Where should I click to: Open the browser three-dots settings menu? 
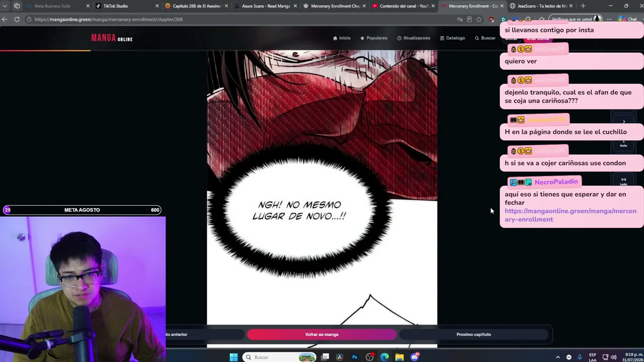(609, 19)
